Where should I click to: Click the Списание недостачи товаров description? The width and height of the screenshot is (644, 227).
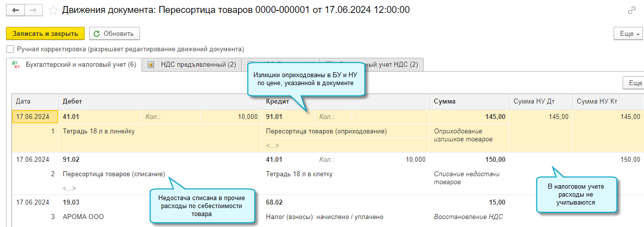pos(466,178)
